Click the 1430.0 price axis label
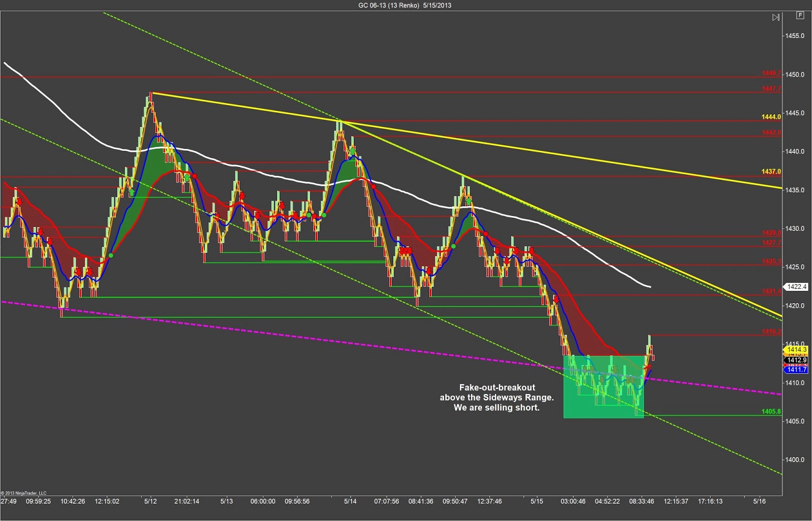 (x=795, y=229)
